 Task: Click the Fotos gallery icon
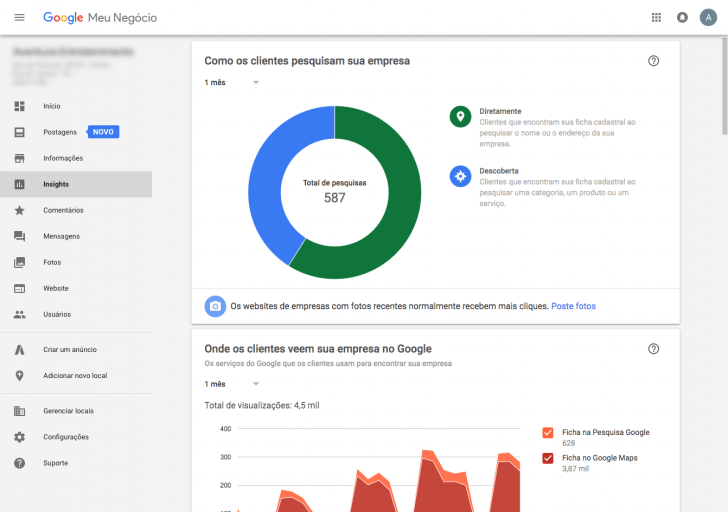20,262
